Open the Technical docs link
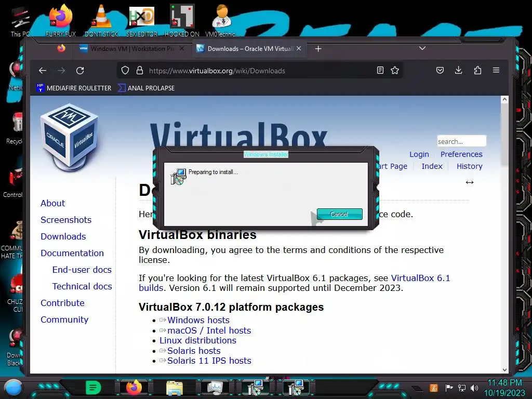 point(82,286)
